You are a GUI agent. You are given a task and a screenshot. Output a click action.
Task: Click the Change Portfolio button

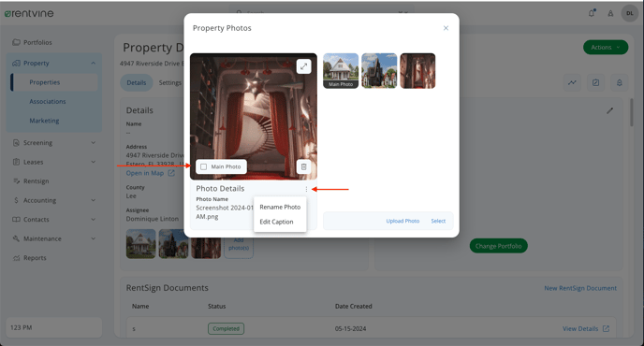pos(498,246)
